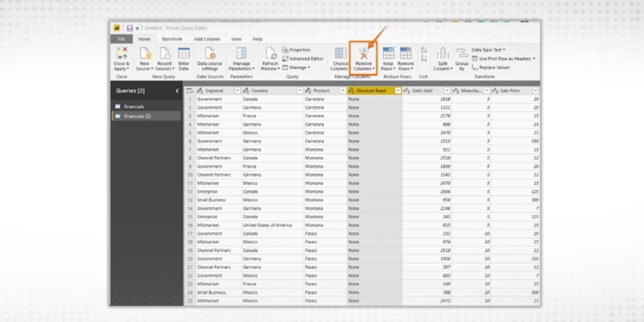Sort descending with the Z-A icon
Viewport: 644px width, 322px height.
[x=424, y=59]
